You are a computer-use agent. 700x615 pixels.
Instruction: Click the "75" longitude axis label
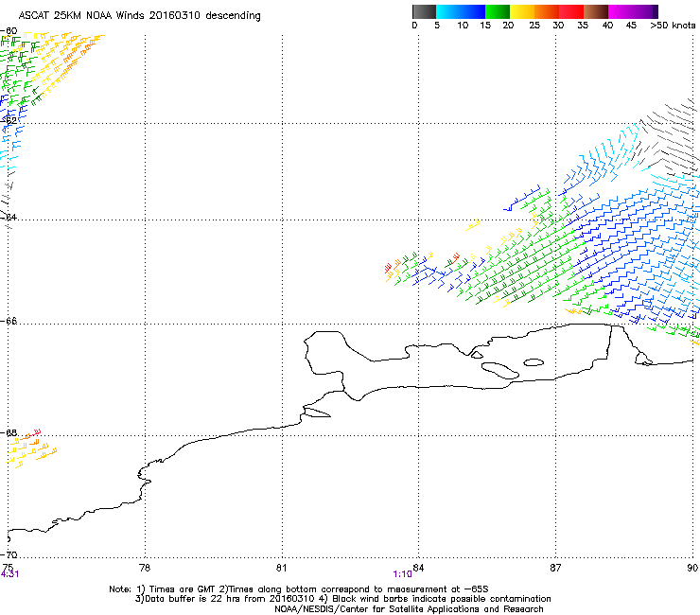(x=8, y=568)
